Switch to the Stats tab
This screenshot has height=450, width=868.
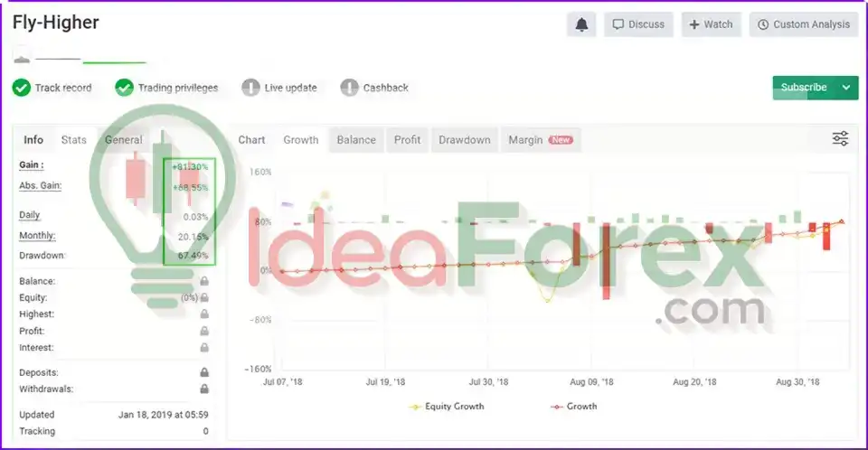(x=73, y=140)
